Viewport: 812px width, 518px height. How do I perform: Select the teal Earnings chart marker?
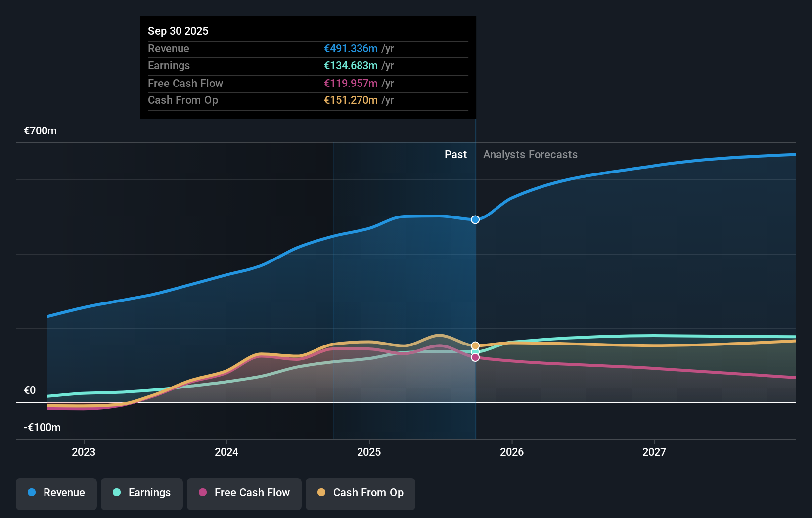(475, 351)
